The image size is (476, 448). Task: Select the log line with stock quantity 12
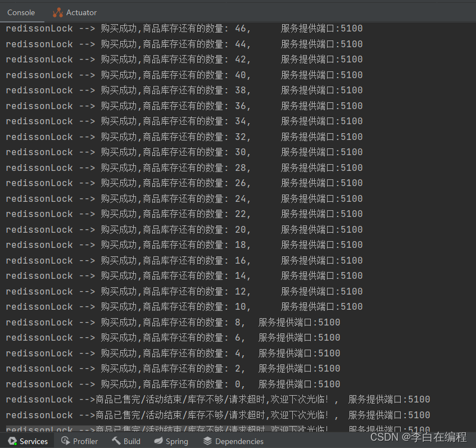click(x=184, y=291)
